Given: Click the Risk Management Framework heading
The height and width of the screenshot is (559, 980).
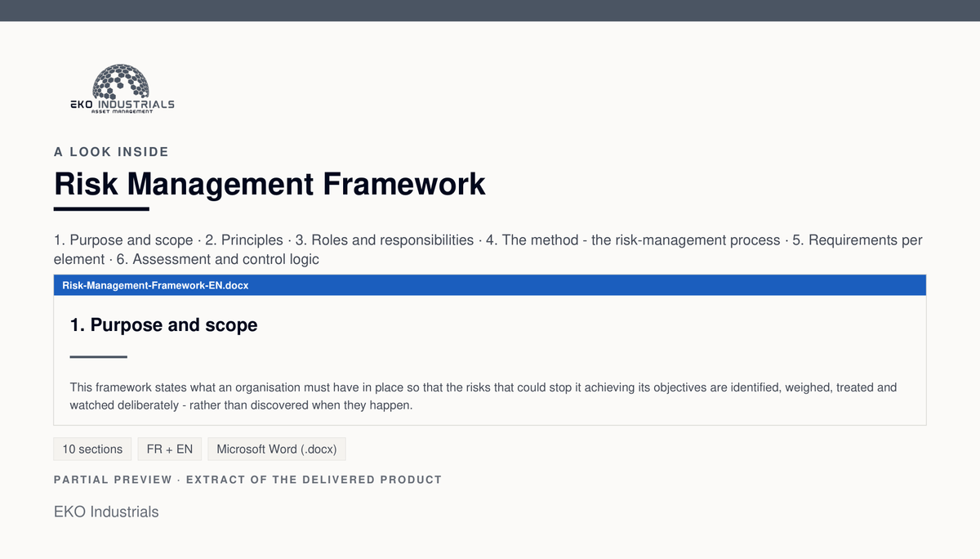Looking at the screenshot, I should tap(269, 184).
